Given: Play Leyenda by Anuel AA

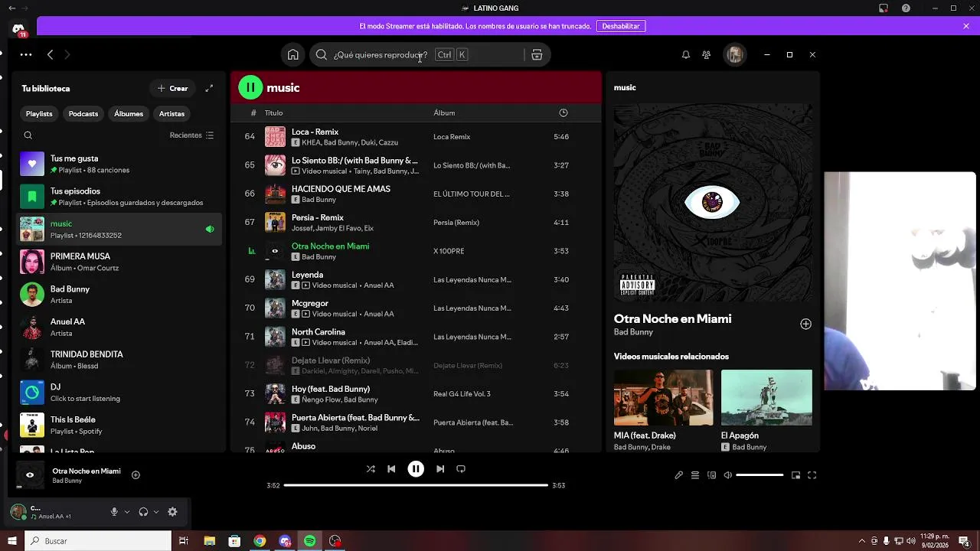Looking at the screenshot, I should click(x=416, y=280).
